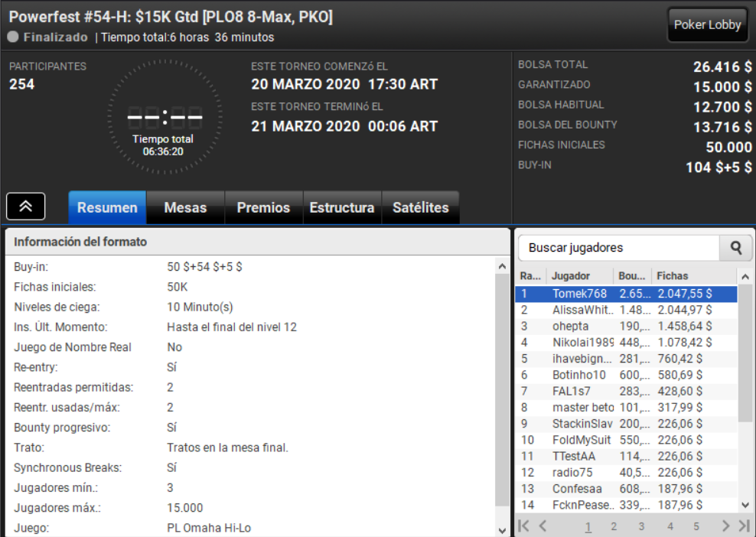Open the Mesas tab

pyautogui.click(x=185, y=207)
